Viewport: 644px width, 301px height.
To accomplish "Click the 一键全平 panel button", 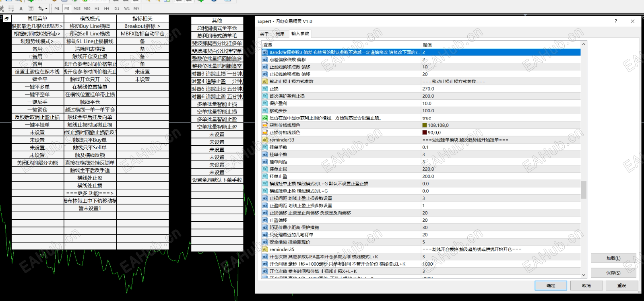I will (37, 79).
